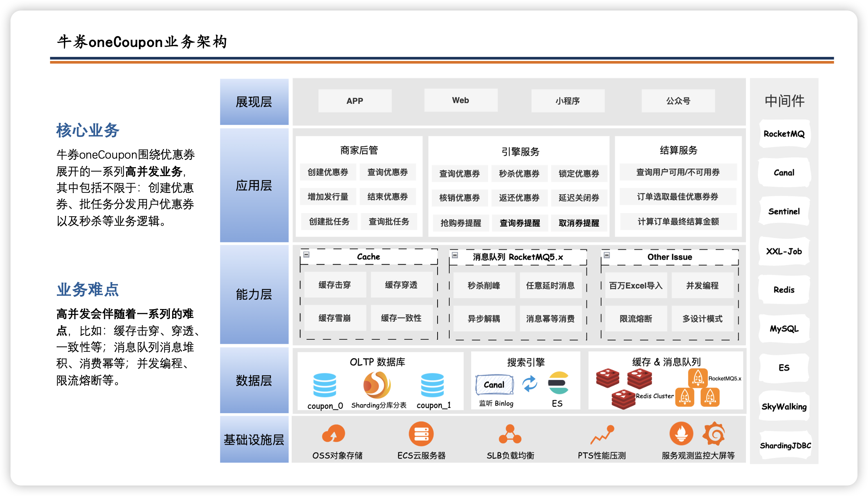This screenshot has height=496, width=868.
Task: Click the 查询用户可用/不可用券 box
Action: 678,172
